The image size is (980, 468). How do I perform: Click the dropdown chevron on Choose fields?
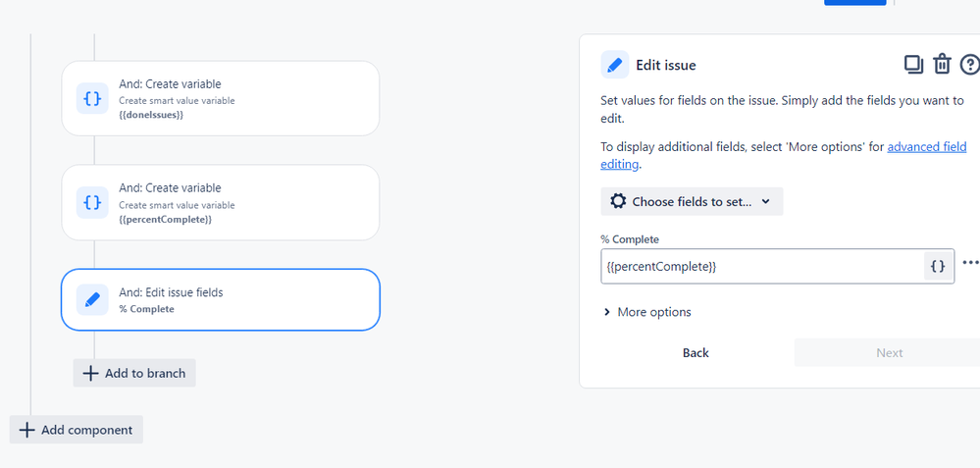(x=766, y=202)
